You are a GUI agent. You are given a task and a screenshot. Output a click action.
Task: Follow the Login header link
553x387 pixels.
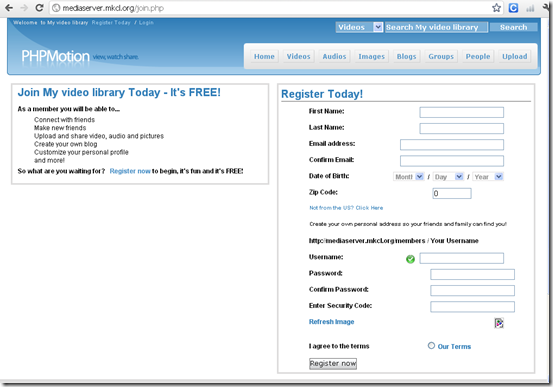click(x=146, y=23)
